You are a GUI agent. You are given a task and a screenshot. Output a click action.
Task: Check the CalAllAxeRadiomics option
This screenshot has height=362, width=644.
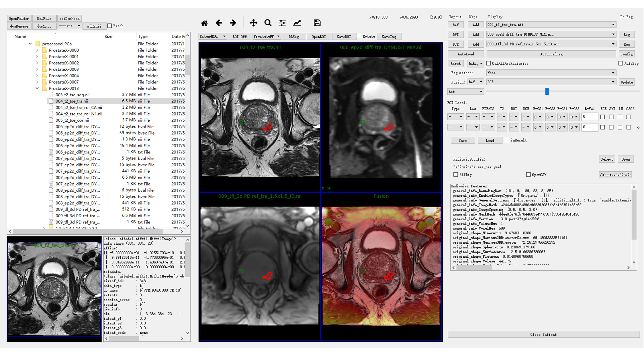click(x=488, y=63)
